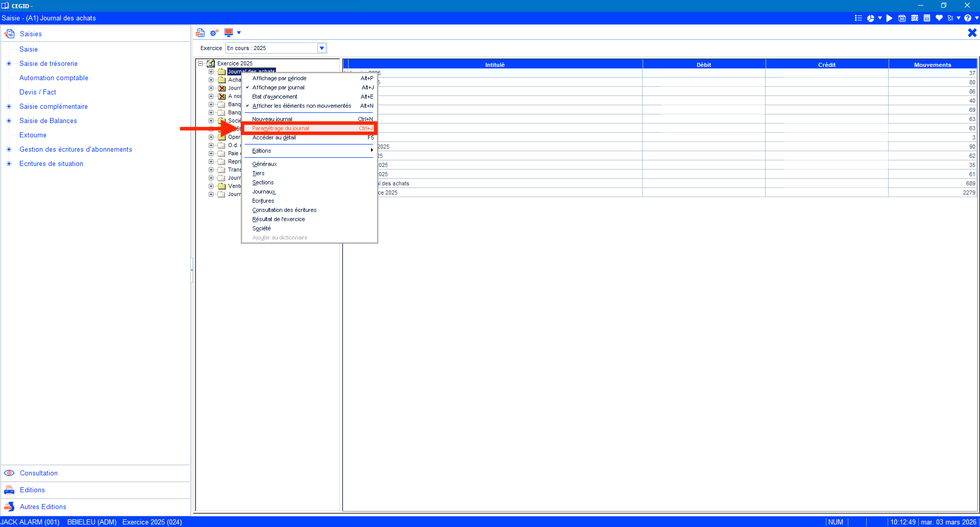Click the sliders settings icon in header

pyautogui.click(x=915, y=18)
